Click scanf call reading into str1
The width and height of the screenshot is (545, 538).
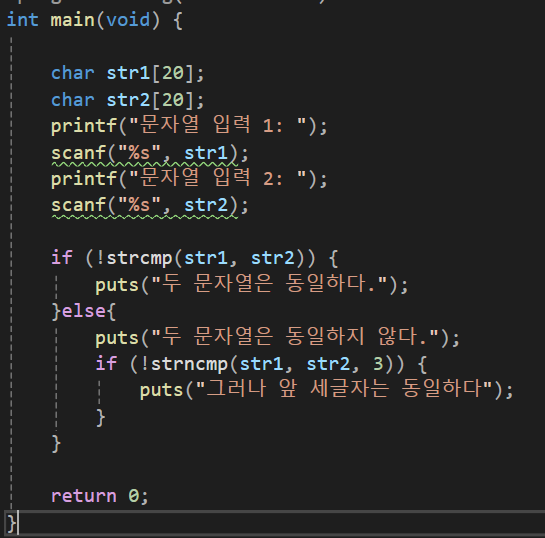click(x=150, y=153)
